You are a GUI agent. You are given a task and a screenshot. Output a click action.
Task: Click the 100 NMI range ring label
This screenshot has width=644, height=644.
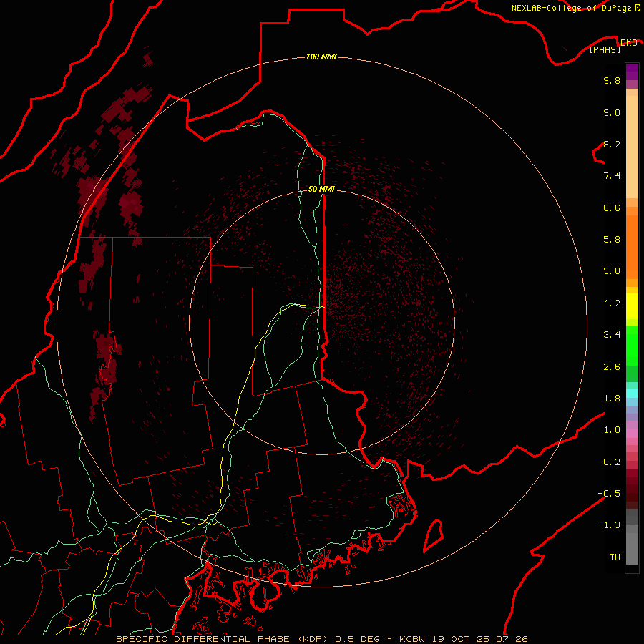(321, 57)
